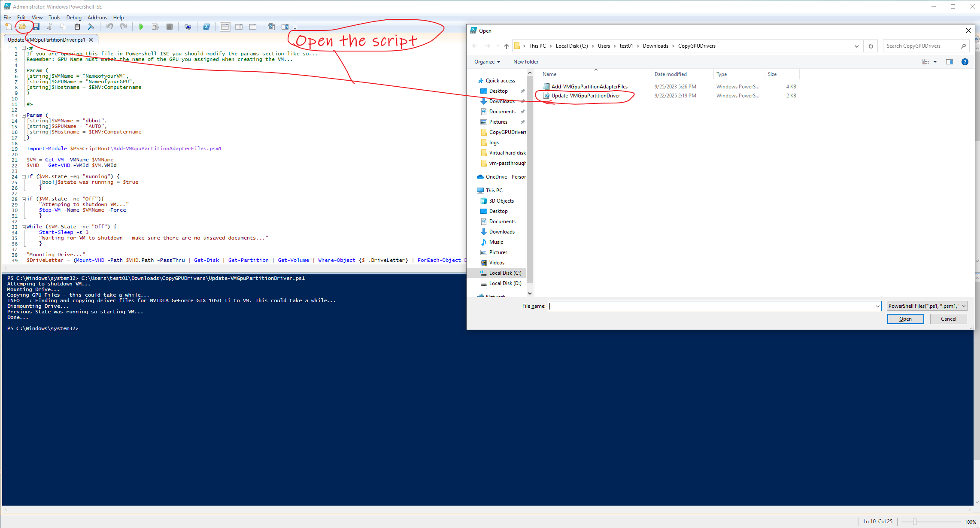Click the Save script floppy icon

click(x=36, y=27)
